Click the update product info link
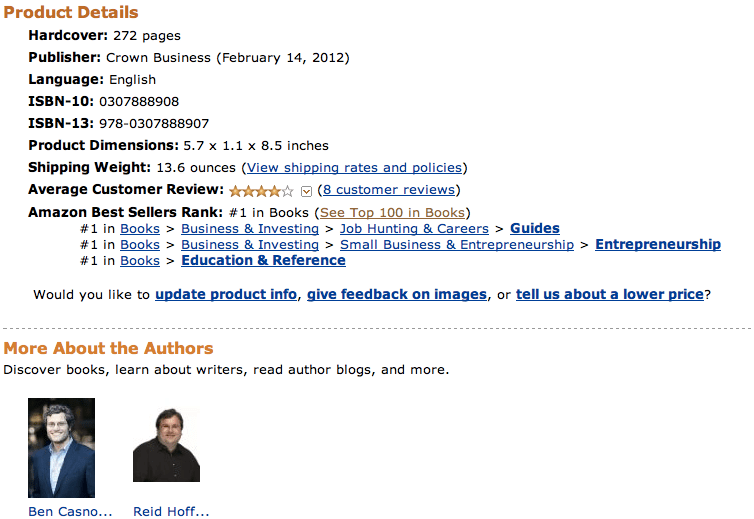 tap(226, 295)
